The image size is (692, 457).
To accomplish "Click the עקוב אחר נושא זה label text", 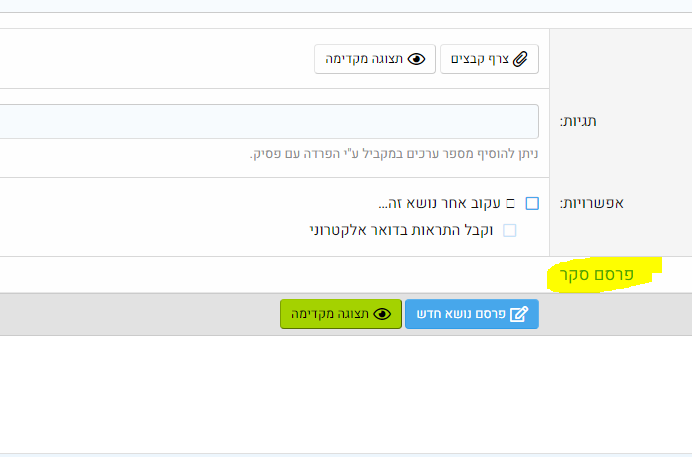I will 438,204.
